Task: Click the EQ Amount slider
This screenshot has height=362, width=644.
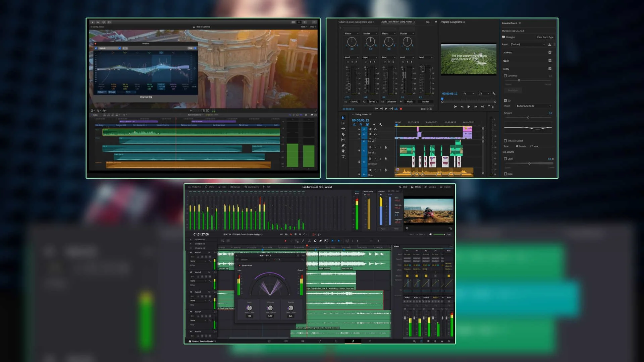Action: click(x=529, y=117)
